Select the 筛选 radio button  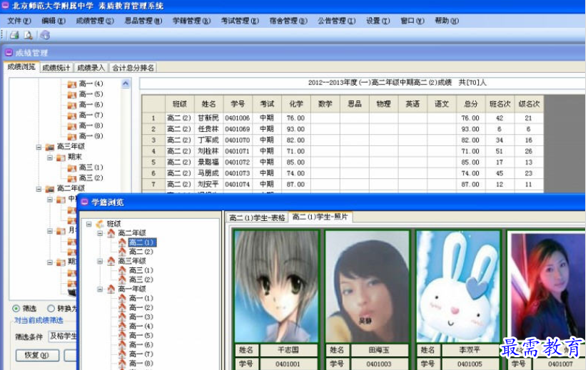click(16, 309)
